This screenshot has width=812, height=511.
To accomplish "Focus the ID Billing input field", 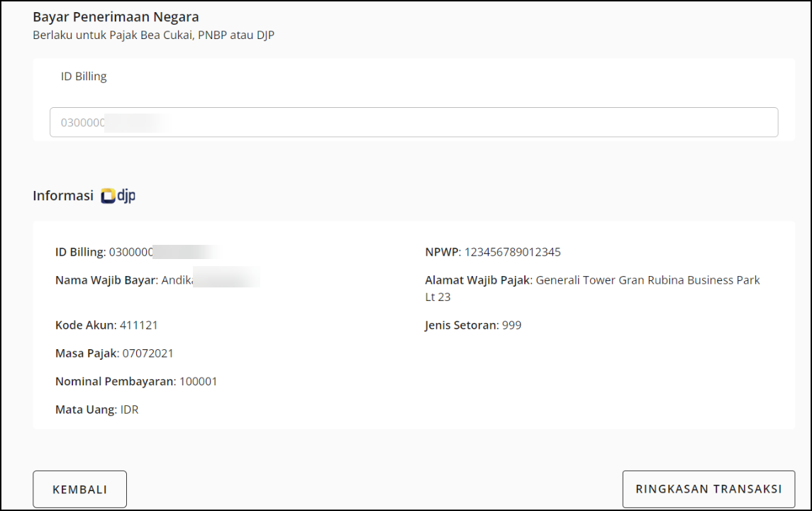I will click(413, 122).
